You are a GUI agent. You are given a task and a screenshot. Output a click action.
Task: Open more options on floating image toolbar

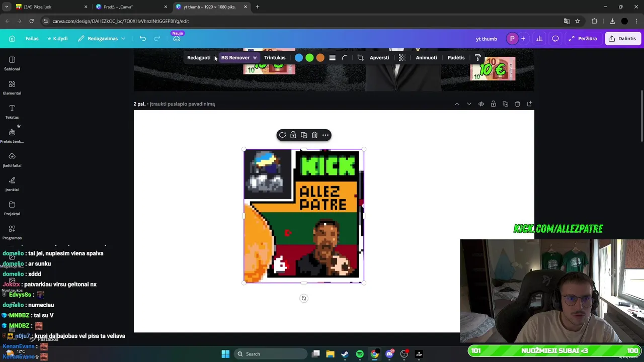coord(326,135)
